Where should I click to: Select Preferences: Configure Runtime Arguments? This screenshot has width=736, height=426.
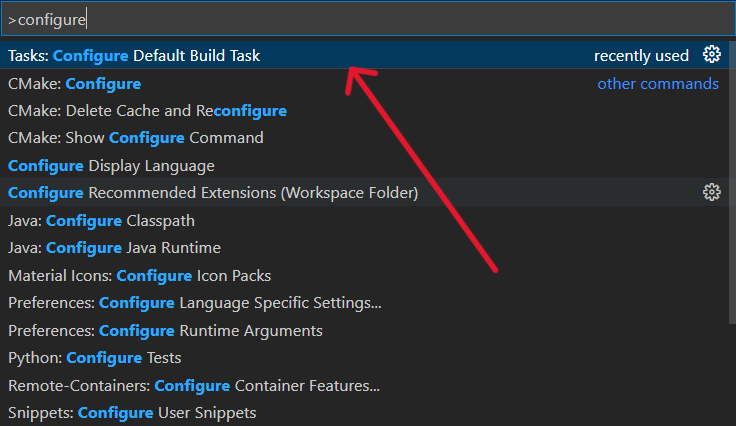[165, 330]
